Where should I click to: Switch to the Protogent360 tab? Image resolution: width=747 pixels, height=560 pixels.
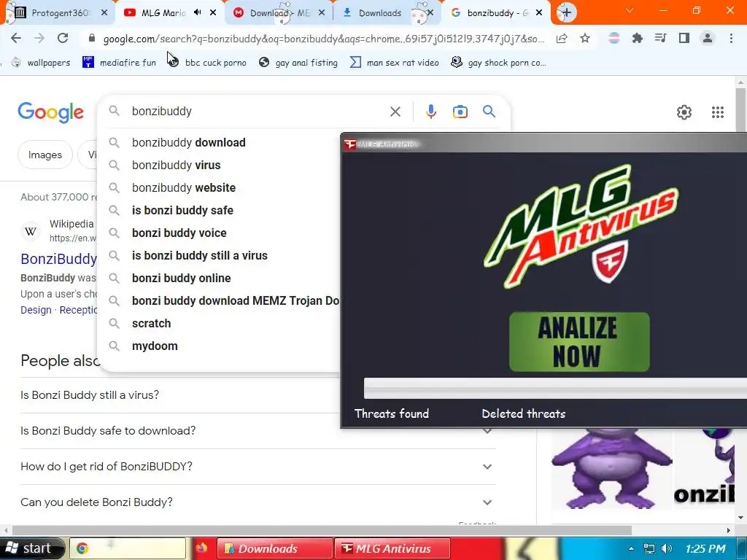tap(58, 13)
